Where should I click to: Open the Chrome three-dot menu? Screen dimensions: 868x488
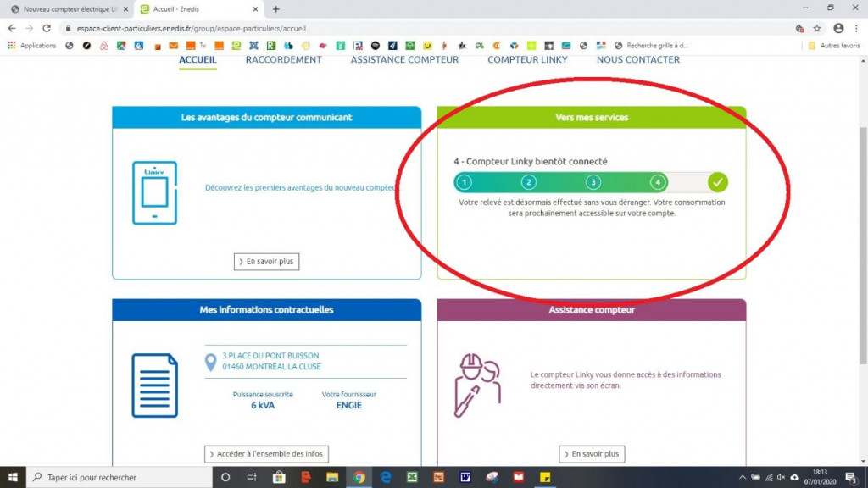point(856,28)
